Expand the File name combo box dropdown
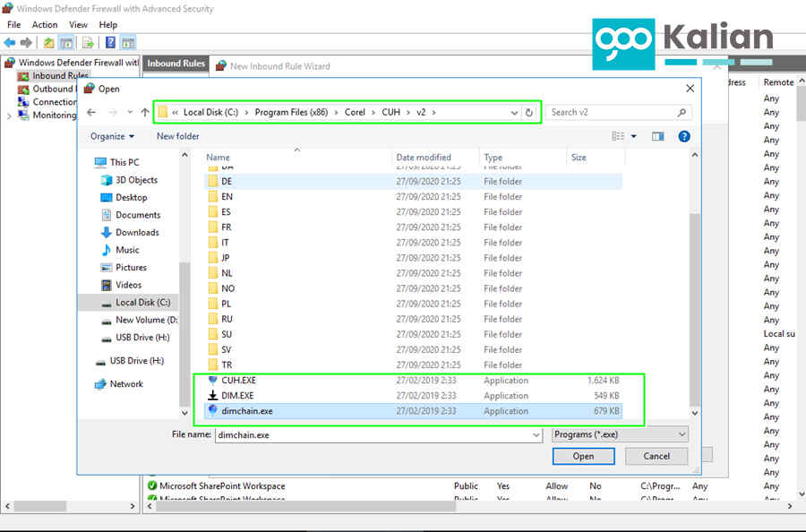806x532 pixels. [x=536, y=435]
